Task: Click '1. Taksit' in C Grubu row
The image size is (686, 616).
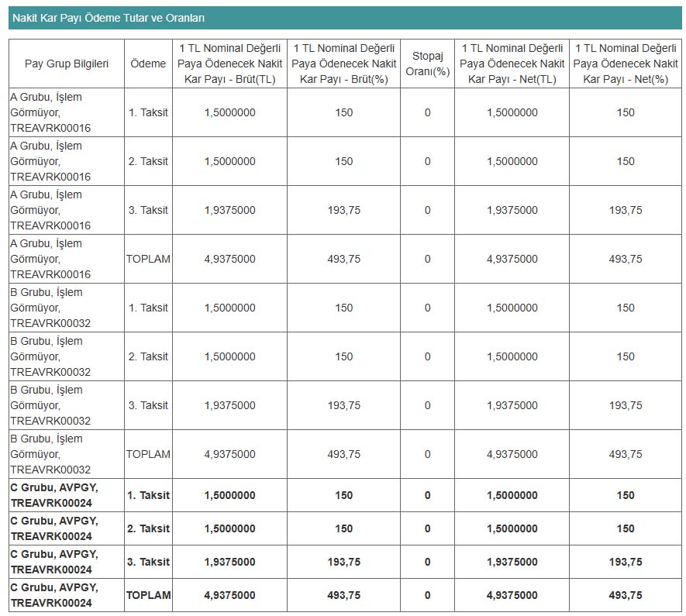Action: click(148, 495)
